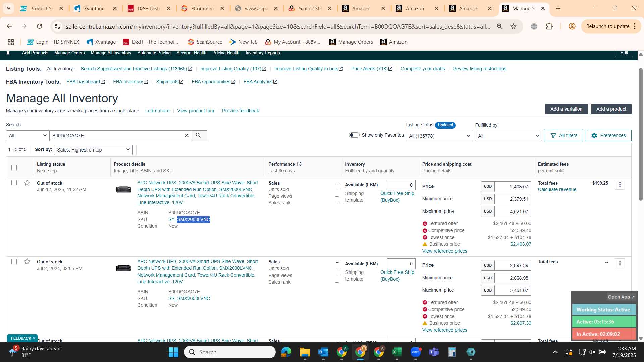Open the FBA Dashboard link
The width and height of the screenshot is (644, 362).
(86, 82)
